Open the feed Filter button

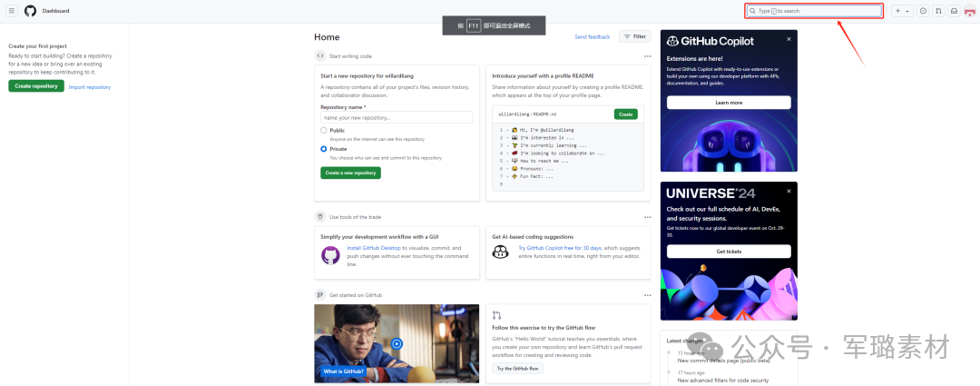coord(634,37)
